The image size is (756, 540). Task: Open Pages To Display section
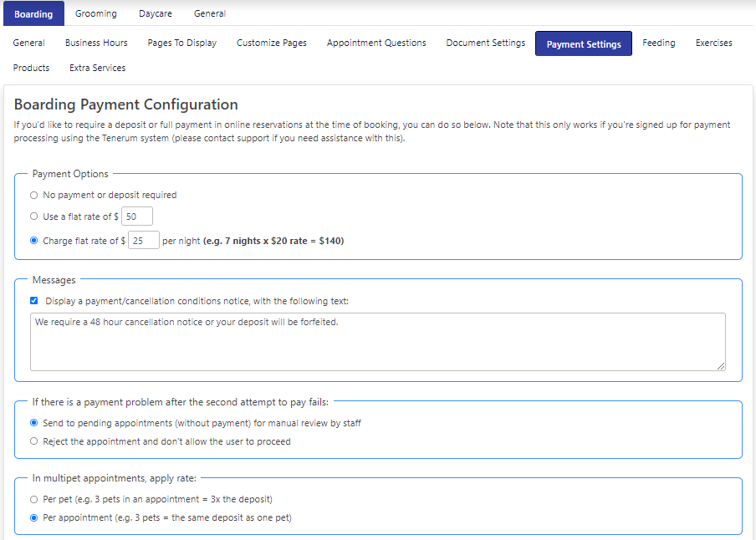[181, 43]
